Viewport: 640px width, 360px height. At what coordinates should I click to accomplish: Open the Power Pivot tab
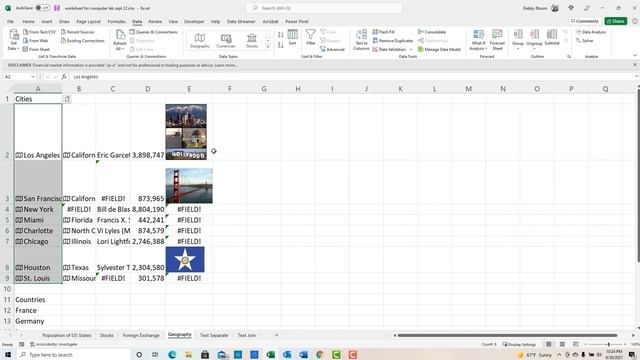[x=297, y=21]
